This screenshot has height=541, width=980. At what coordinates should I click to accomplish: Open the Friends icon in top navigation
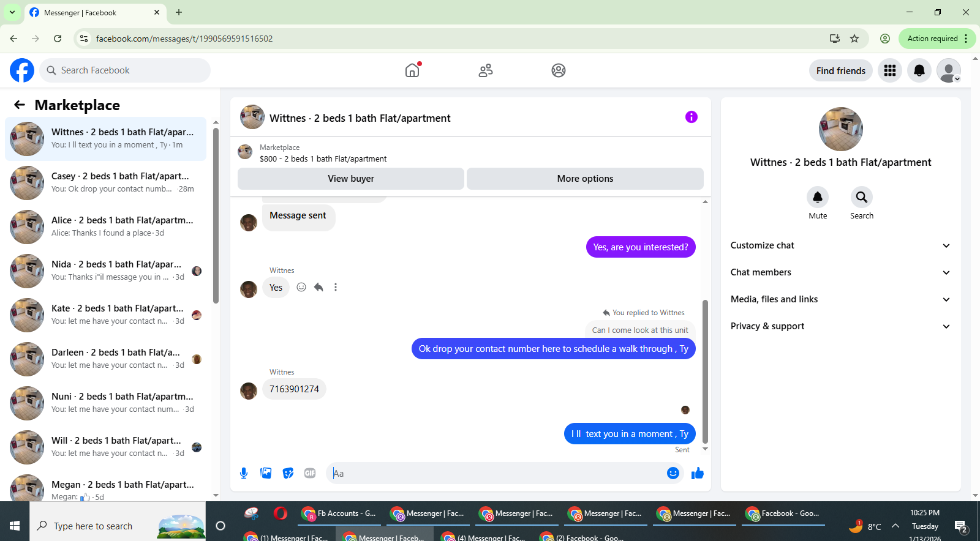(486, 70)
